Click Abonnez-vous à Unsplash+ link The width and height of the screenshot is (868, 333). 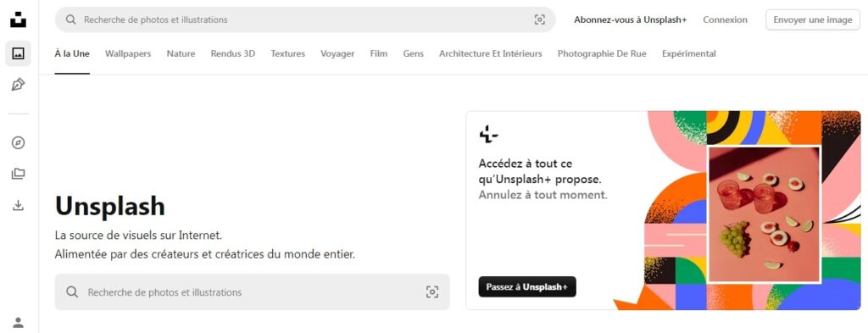631,20
